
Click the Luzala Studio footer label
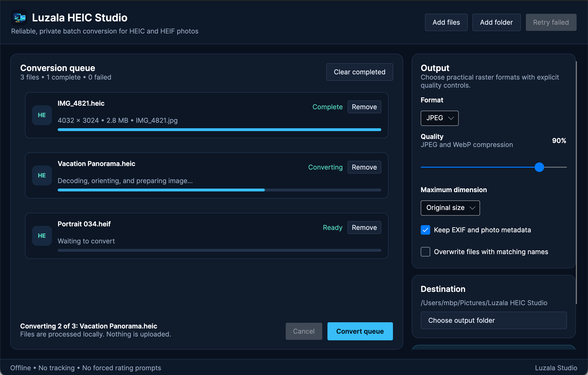point(556,368)
